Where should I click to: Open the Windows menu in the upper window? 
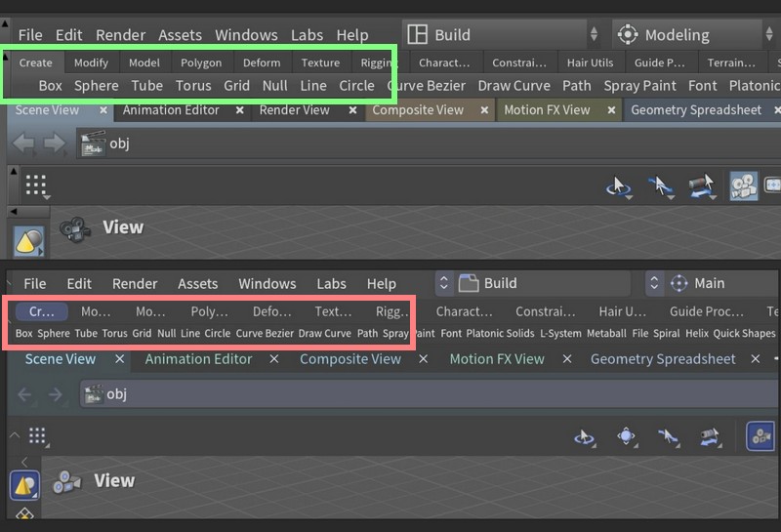246,35
